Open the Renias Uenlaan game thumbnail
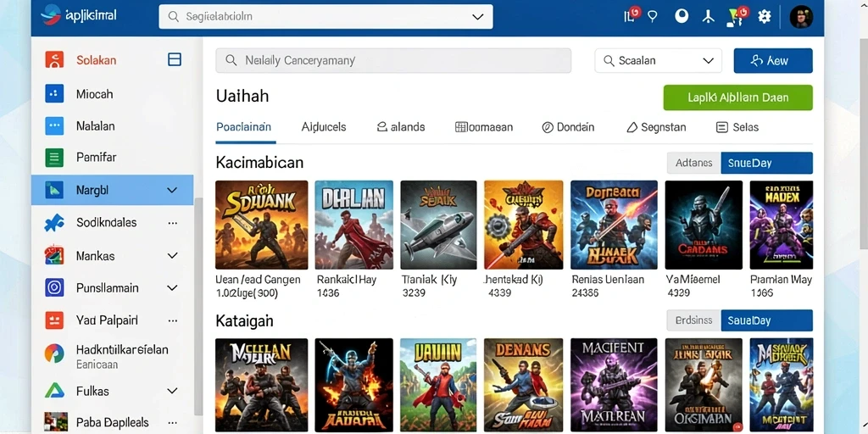The image size is (868, 434). pyautogui.click(x=614, y=225)
